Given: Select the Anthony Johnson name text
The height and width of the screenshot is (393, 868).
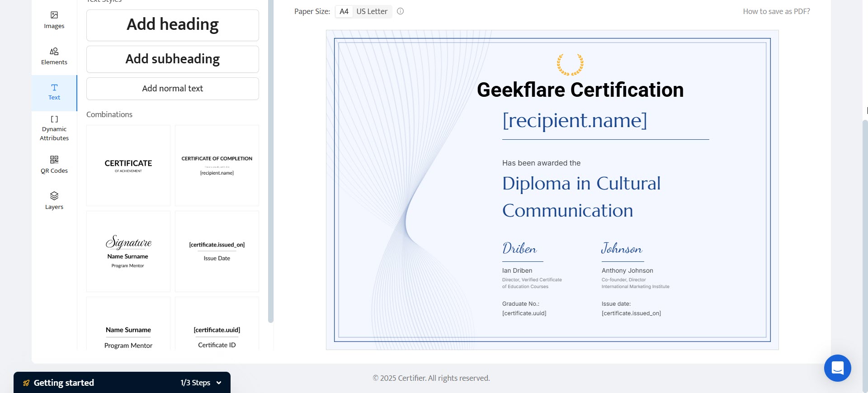Looking at the screenshot, I should coord(627,270).
